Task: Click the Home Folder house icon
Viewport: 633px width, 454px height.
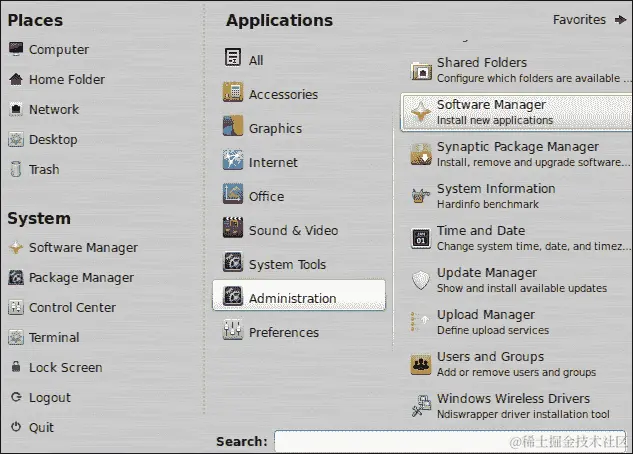Action: [16, 79]
